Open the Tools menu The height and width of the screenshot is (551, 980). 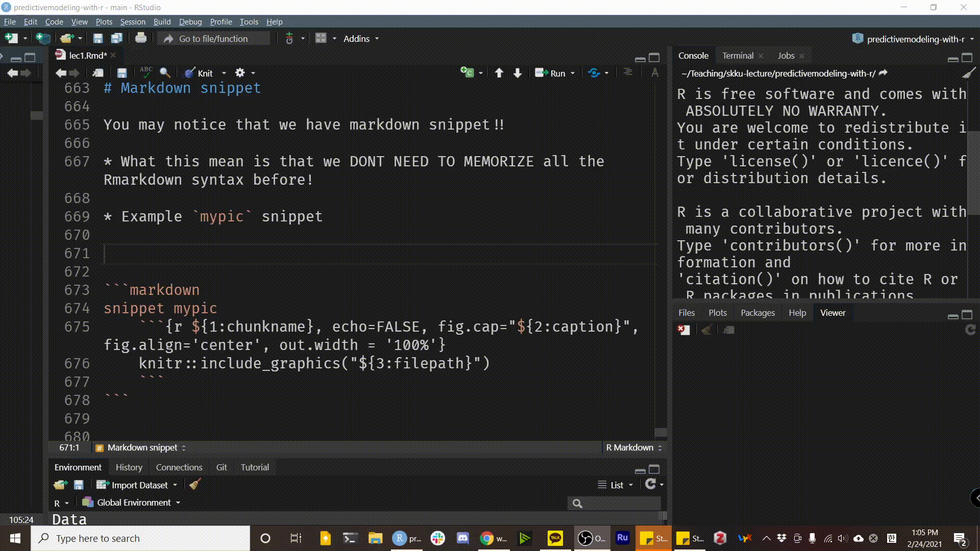pyautogui.click(x=249, y=21)
